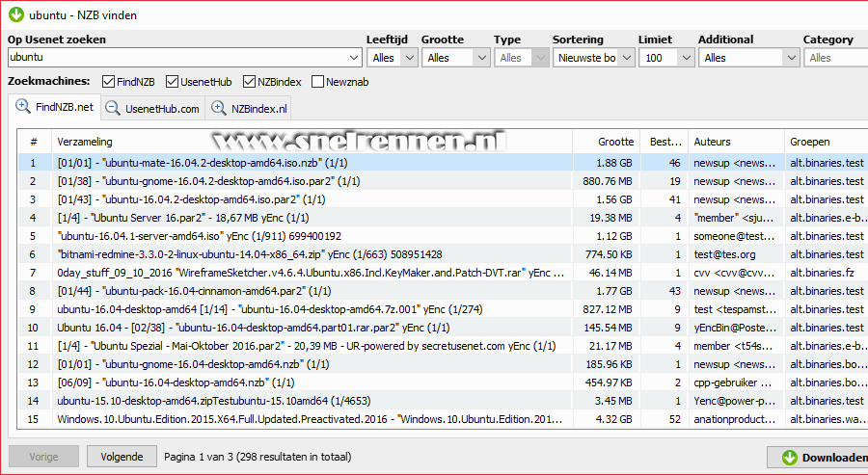
Task: Enable the Newznab search engine checkbox
Action: [x=317, y=82]
